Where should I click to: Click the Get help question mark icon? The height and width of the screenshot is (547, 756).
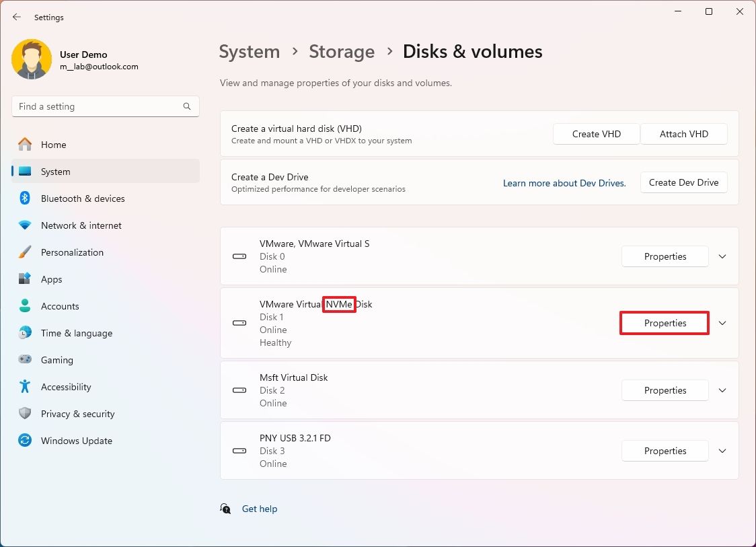[226, 509]
